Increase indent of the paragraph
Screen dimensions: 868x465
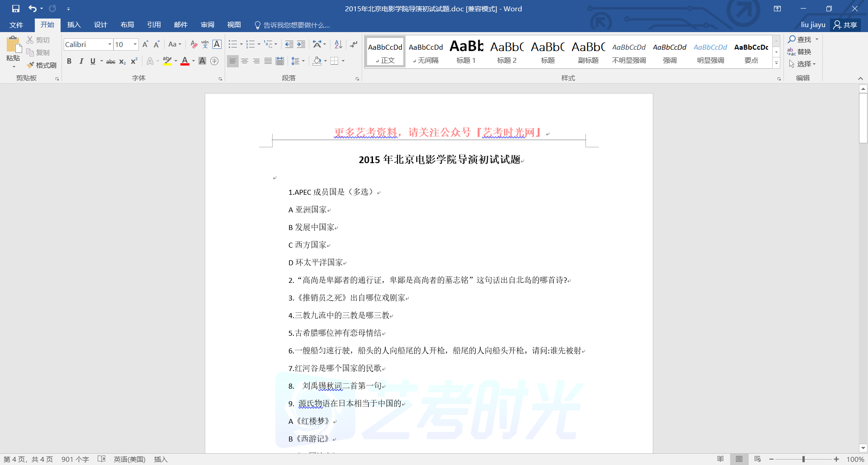301,44
